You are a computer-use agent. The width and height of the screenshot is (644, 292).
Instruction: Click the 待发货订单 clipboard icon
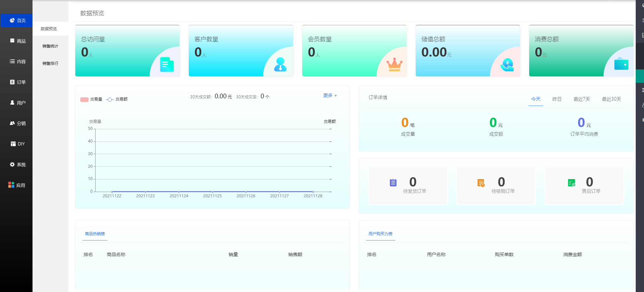(393, 183)
